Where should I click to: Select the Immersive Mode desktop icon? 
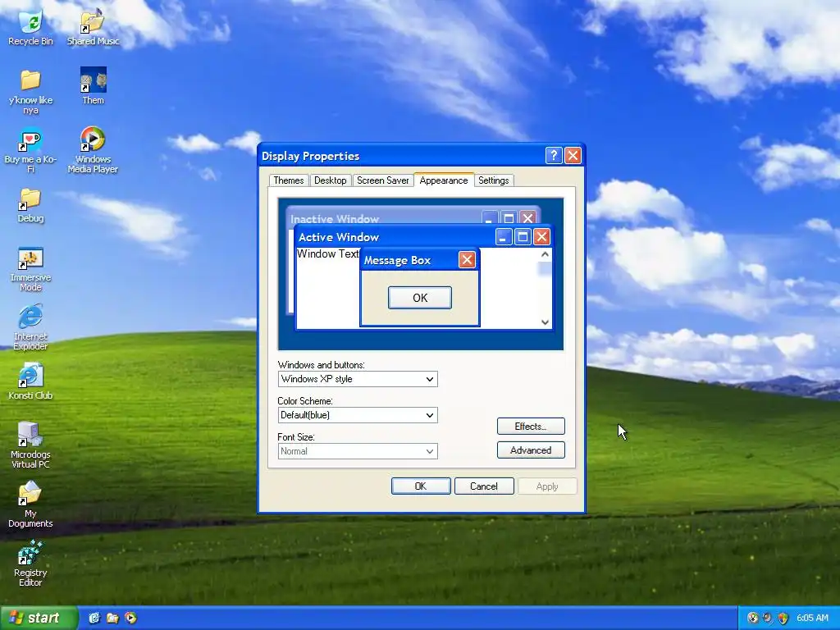[x=30, y=269]
